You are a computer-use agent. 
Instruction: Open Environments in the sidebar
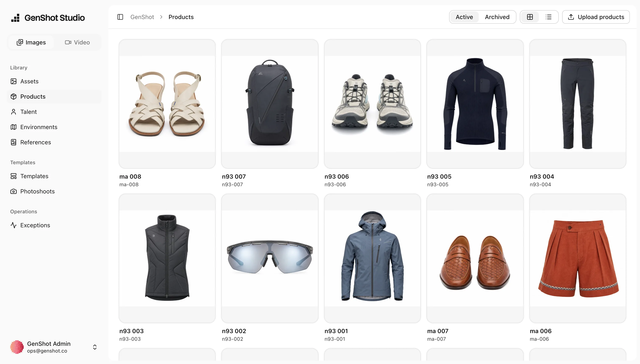54,127
